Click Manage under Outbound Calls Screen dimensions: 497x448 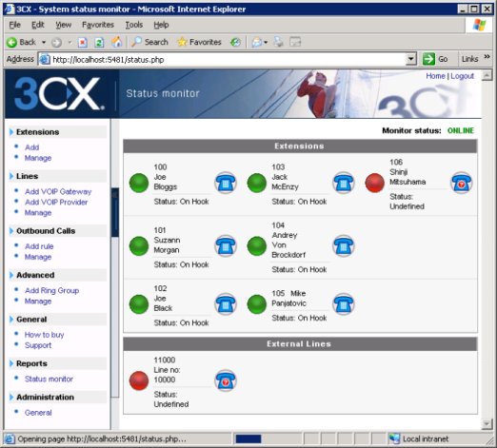click(38, 257)
